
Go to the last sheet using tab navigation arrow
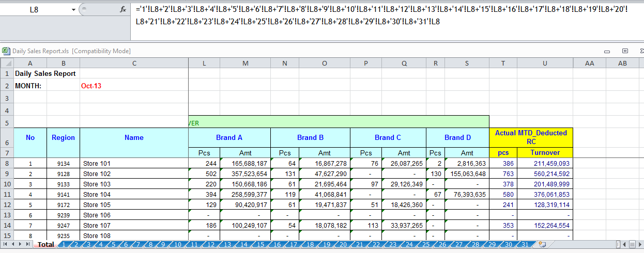point(27,244)
